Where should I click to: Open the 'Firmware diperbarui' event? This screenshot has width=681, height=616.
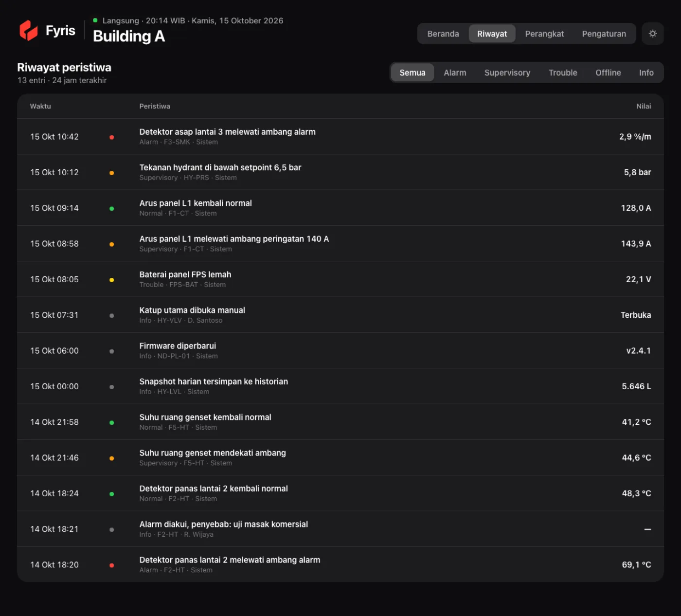point(340,351)
